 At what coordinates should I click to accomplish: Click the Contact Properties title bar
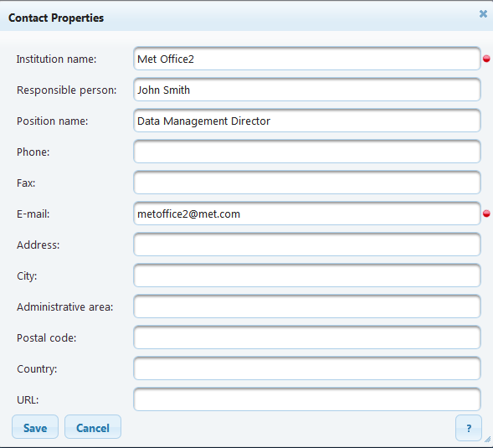pyautogui.click(x=239, y=17)
